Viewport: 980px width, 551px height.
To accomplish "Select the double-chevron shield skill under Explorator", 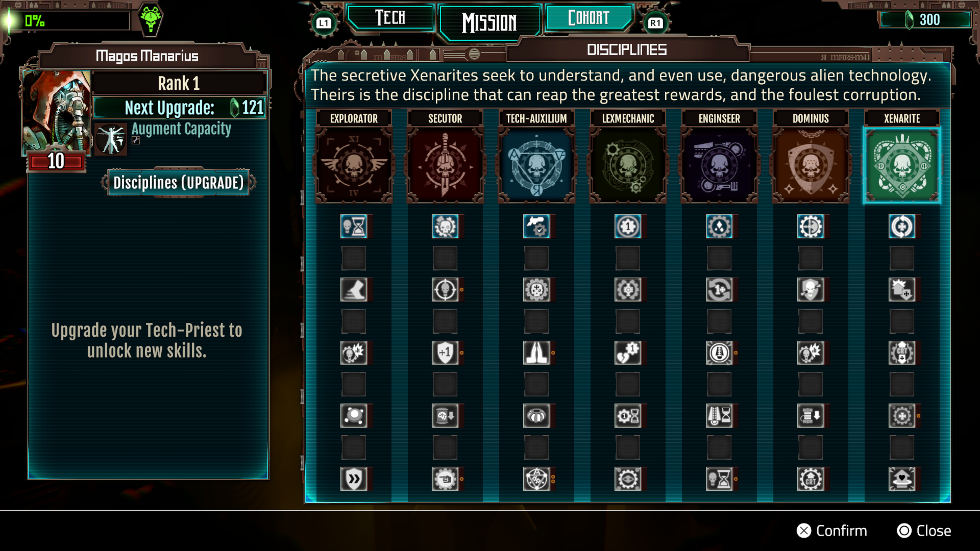I will coord(354,479).
